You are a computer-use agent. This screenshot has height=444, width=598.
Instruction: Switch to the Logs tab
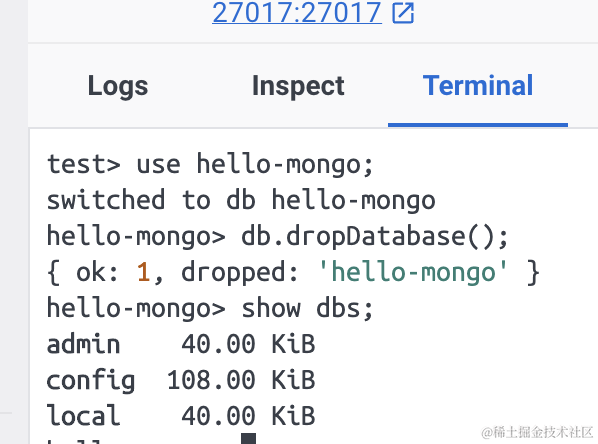[118, 86]
